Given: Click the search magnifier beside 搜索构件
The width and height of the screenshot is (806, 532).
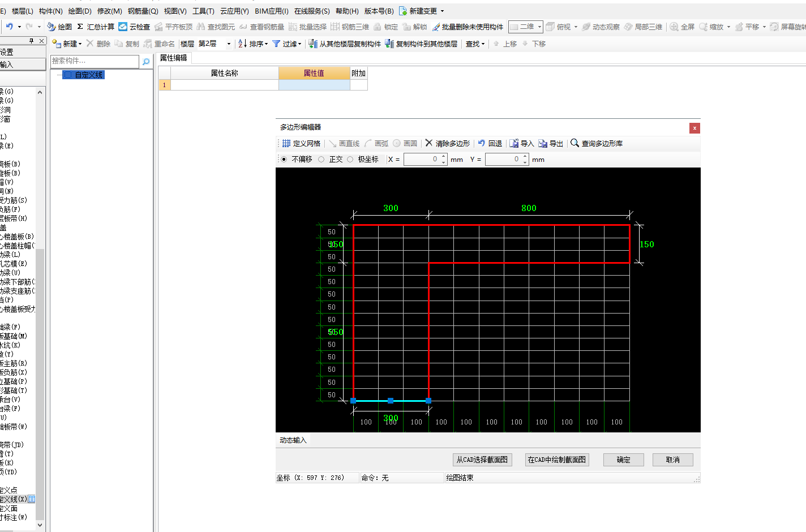Looking at the screenshot, I should click(146, 61).
